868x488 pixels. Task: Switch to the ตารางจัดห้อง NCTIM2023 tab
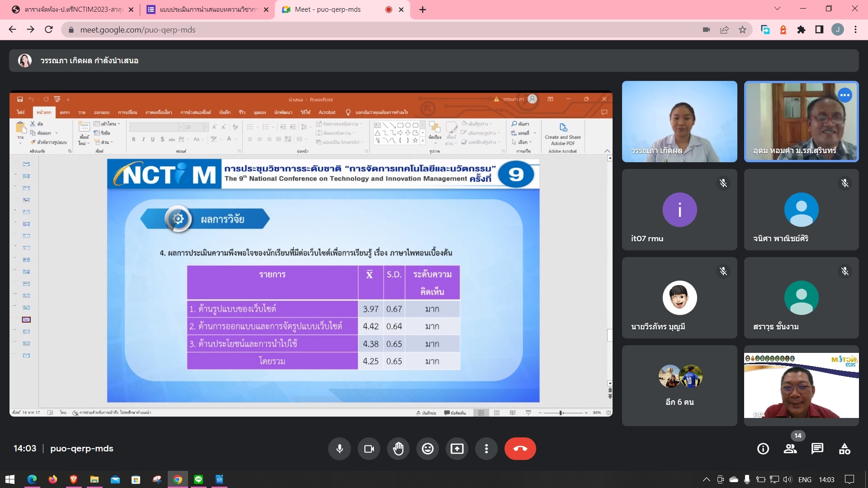point(72,9)
